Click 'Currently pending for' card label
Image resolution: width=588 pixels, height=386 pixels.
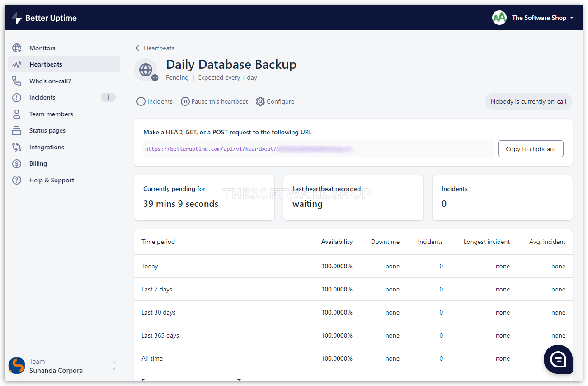coord(174,189)
